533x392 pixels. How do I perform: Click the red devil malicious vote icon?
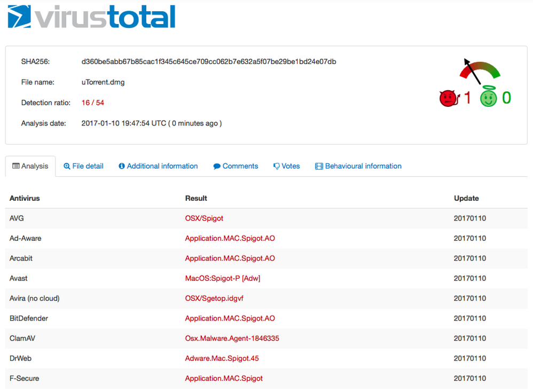[x=449, y=98]
